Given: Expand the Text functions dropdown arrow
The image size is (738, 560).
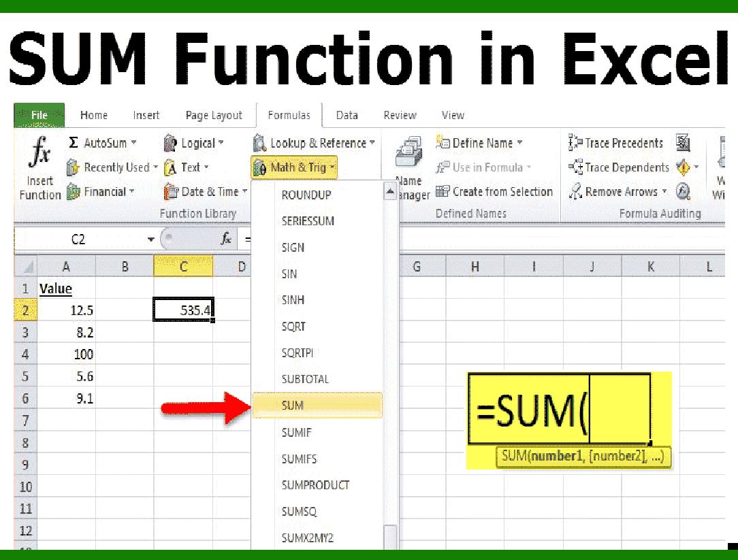Looking at the screenshot, I should pos(206,167).
